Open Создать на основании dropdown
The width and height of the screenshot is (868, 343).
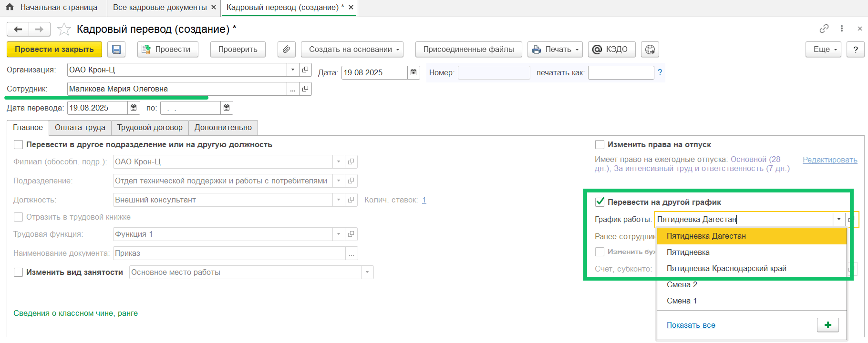[x=352, y=50]
